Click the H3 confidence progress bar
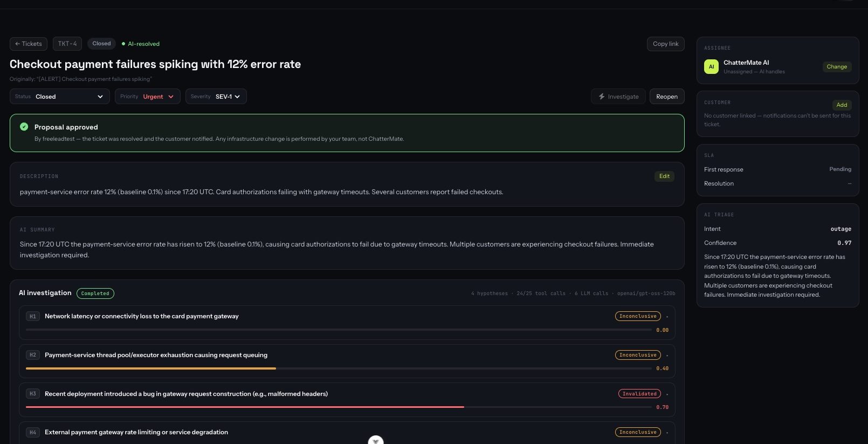The image size is (868, 444). 339,407
